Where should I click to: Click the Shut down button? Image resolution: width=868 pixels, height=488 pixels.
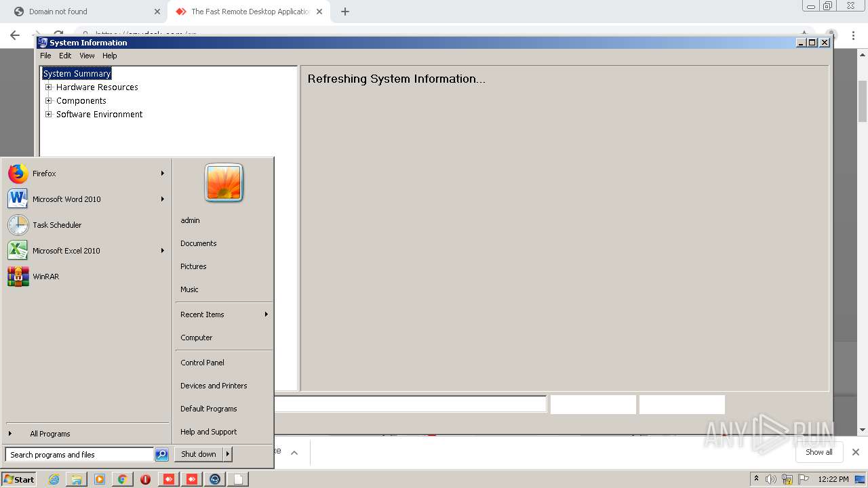tap(199, 454)
